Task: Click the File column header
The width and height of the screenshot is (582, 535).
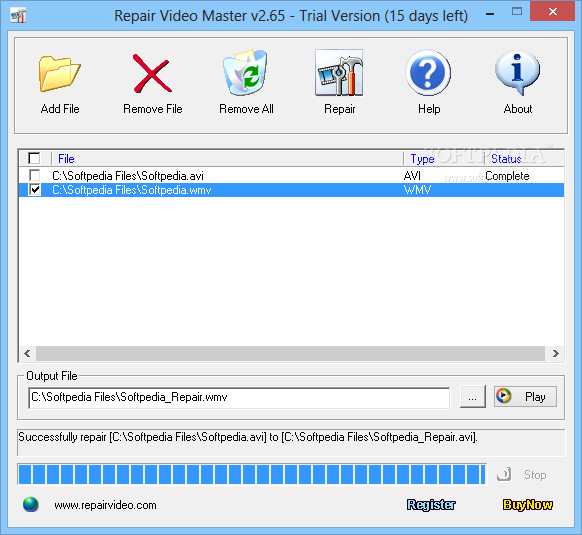Action: pyautogui.click(x=66, y=159)
